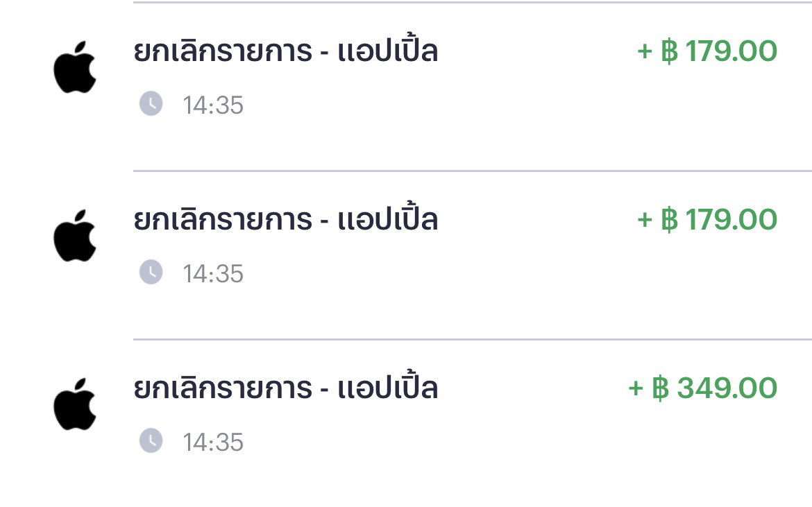Click the plus sign before the top ฿179.00

pos(644,51)
